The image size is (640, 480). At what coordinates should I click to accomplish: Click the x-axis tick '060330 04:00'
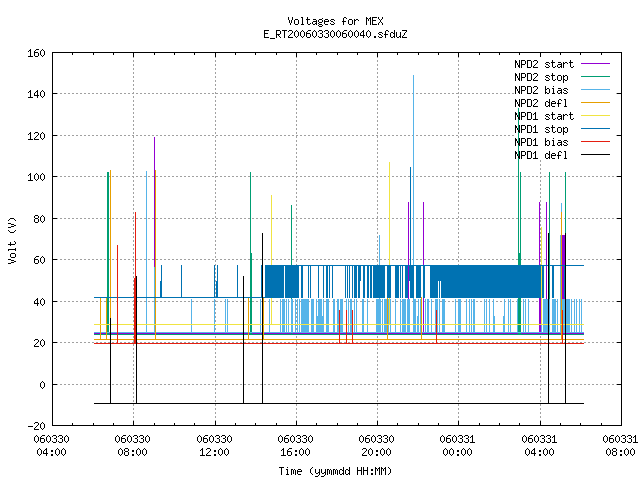click(x=51, y=446)
